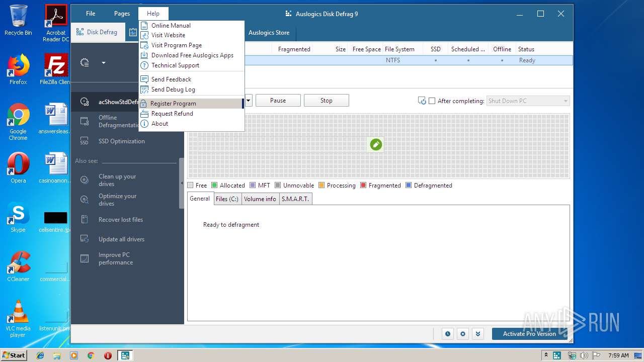
Task: Click the scheduler clock icon button
Action: coord(448,334)
